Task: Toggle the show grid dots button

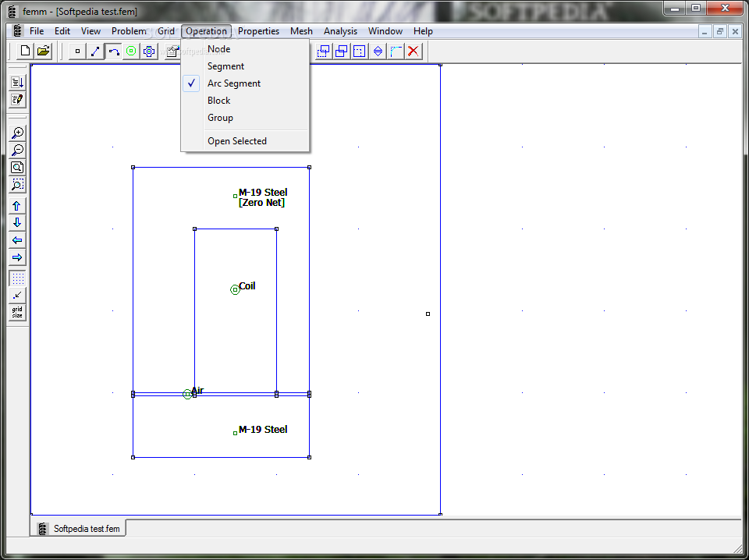Action: click(x=17, y=278)
